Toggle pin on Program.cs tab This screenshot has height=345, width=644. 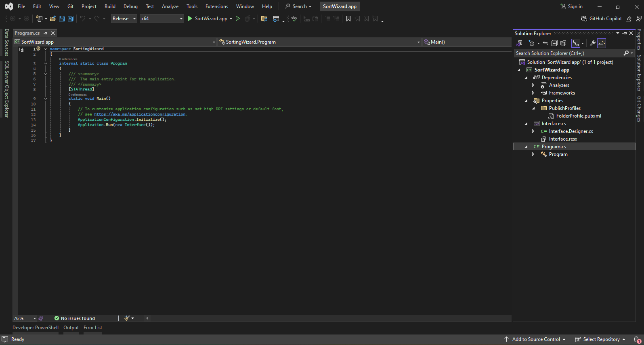45,33
